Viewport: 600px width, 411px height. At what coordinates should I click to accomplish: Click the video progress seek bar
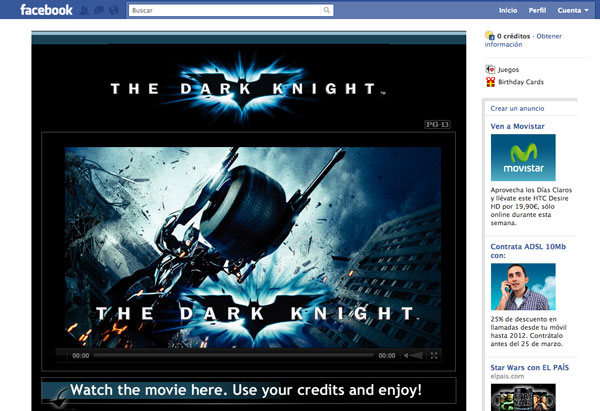(233, 356)
